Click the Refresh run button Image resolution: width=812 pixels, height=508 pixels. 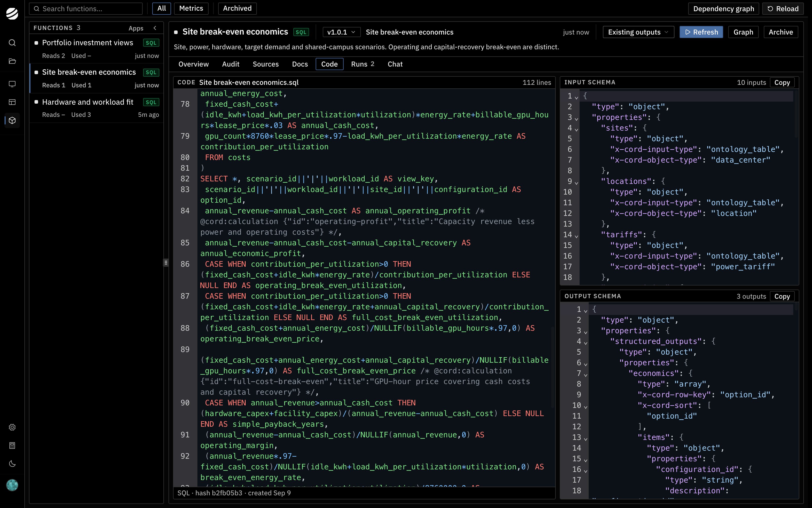[x=701, y=32]
